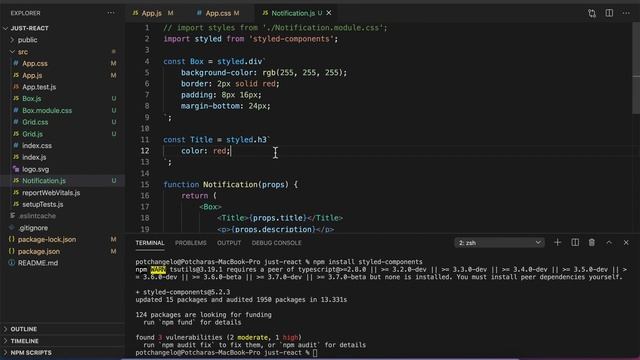640x360 pixels.
Task: Open App.test.js in the explorer
Action: tap(39, 87)
